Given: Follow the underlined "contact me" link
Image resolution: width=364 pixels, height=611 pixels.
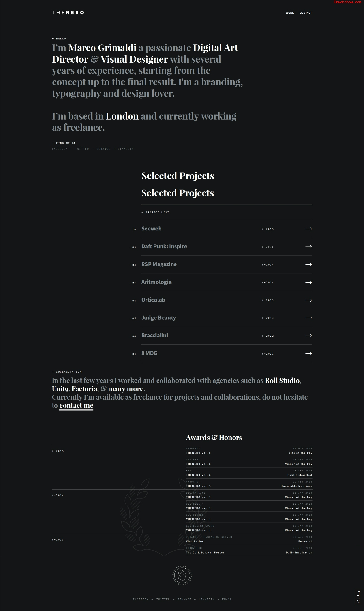Looking at the screenshot, I should click(76, 405).
